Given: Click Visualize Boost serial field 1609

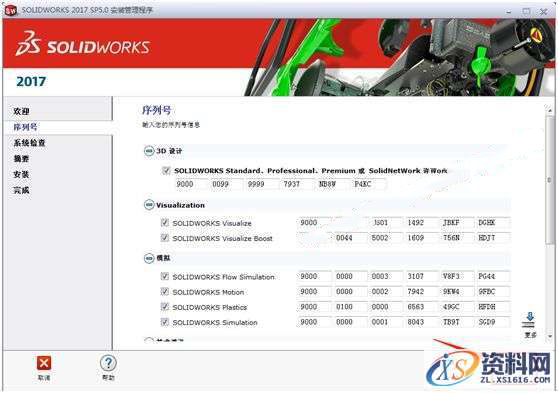Looking at the screenshot, I should click(x=421, y=237).
